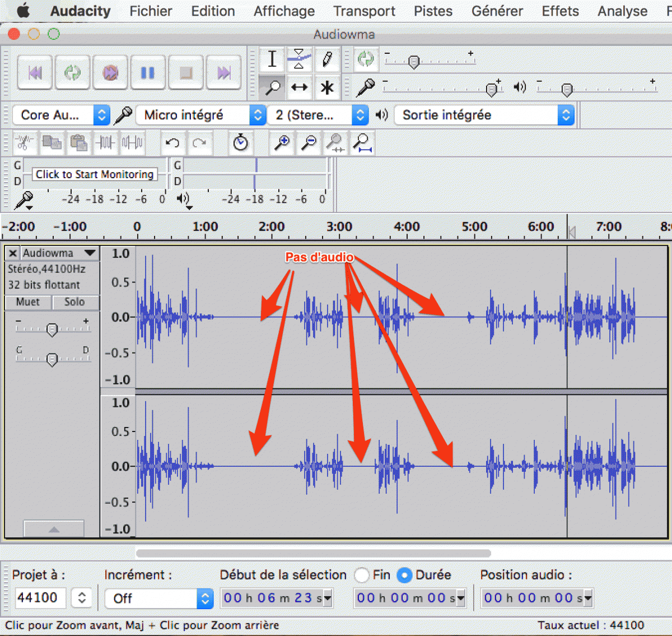This screenshot has height=636, width=672.
Task: Open the Sortie intégrée output dropdown
Action: pos(484,115)
